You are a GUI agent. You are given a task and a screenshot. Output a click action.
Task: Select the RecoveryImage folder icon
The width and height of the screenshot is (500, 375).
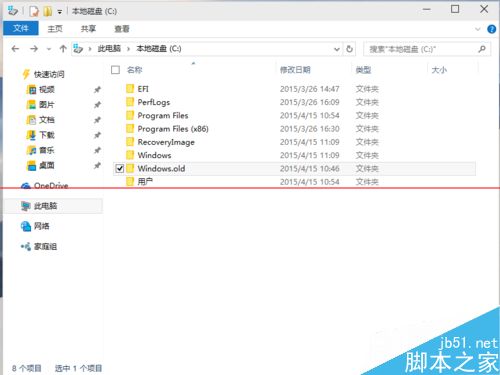130,142
